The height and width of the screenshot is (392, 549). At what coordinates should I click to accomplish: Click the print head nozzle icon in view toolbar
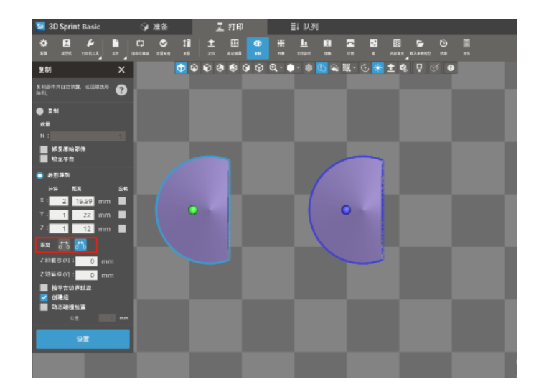coord(419,67)
